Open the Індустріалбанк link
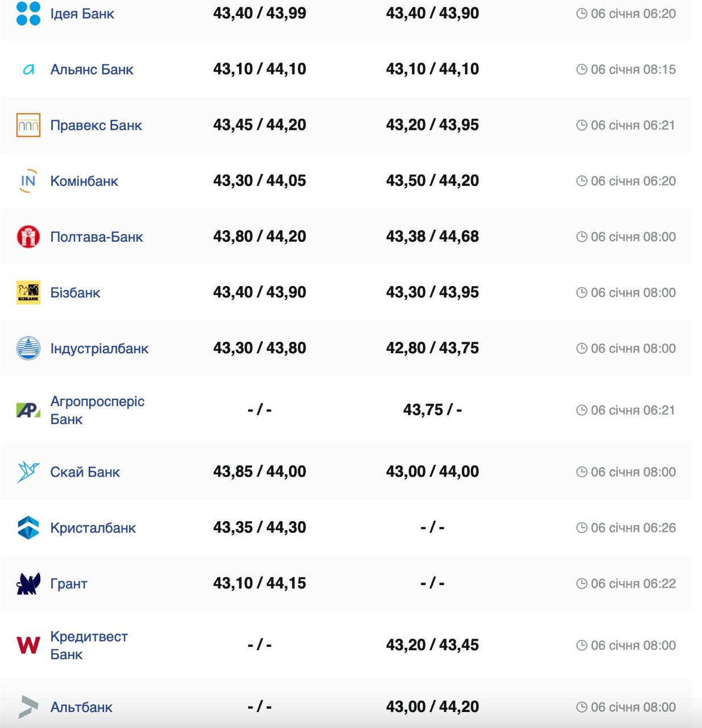 pos(100,348)
